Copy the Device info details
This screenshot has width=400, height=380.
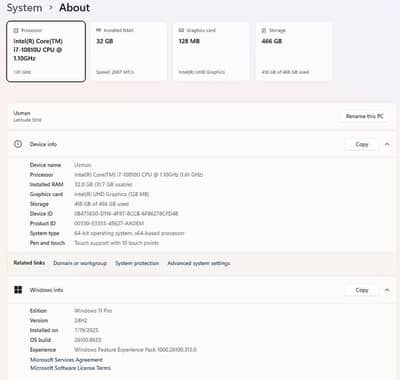(x=362, y=144)
